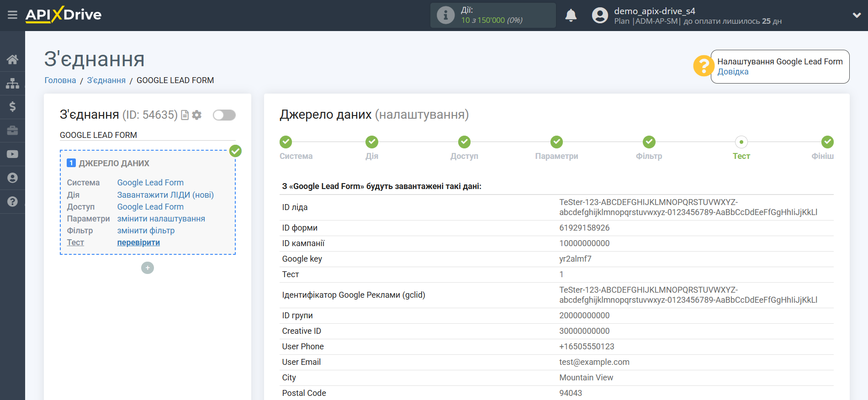Viewport: 868px width, 400px height.
Task: Open the video tutorials sidebar icon
Action: click(x=12, y=154)
